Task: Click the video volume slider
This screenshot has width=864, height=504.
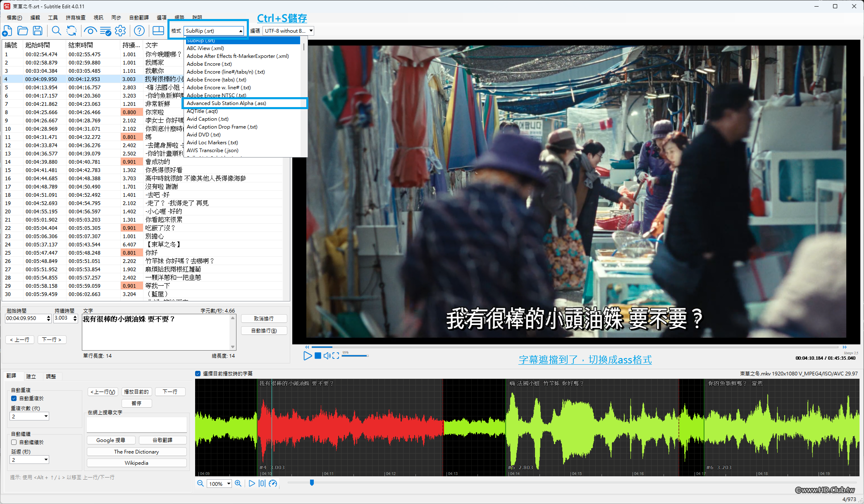Action: coord(355,356)
